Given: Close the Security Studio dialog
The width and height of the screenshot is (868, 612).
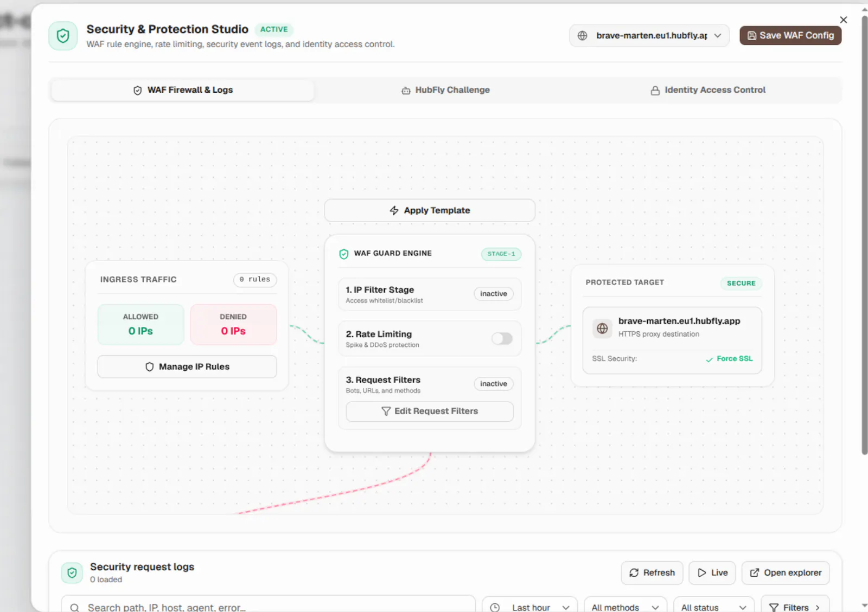Looking at the screenshot, I should coord(843,20).
